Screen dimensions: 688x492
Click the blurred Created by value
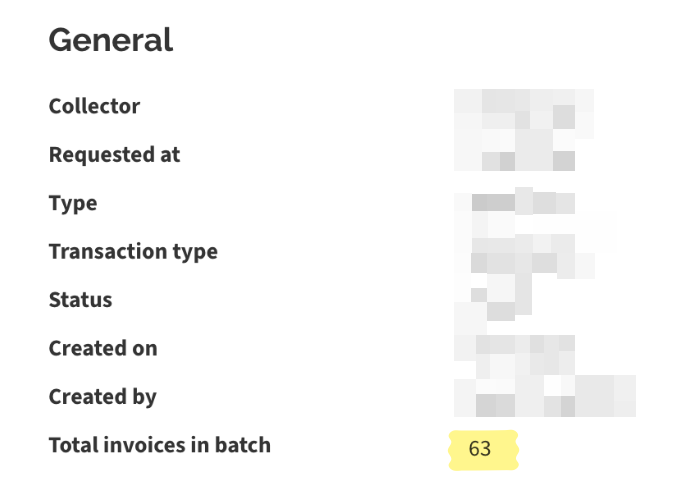pos(545,397)
